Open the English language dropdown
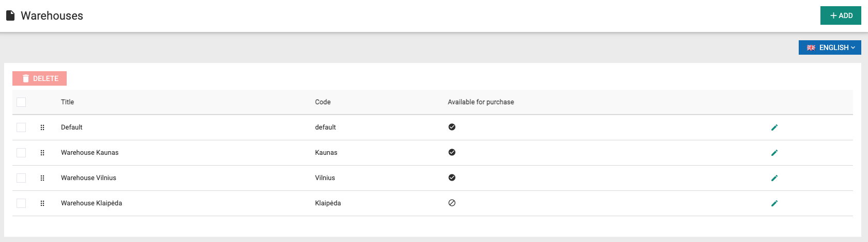 [830, 47]
